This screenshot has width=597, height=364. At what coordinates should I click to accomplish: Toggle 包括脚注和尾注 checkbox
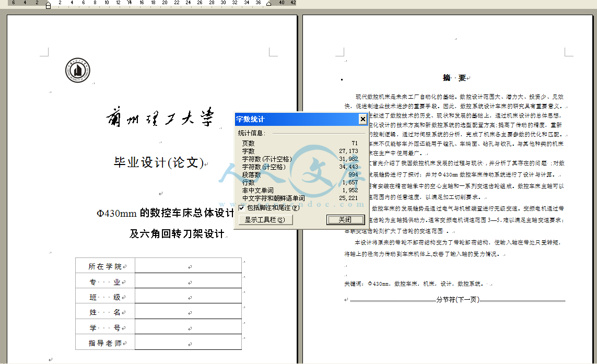[x=241, y=208]
